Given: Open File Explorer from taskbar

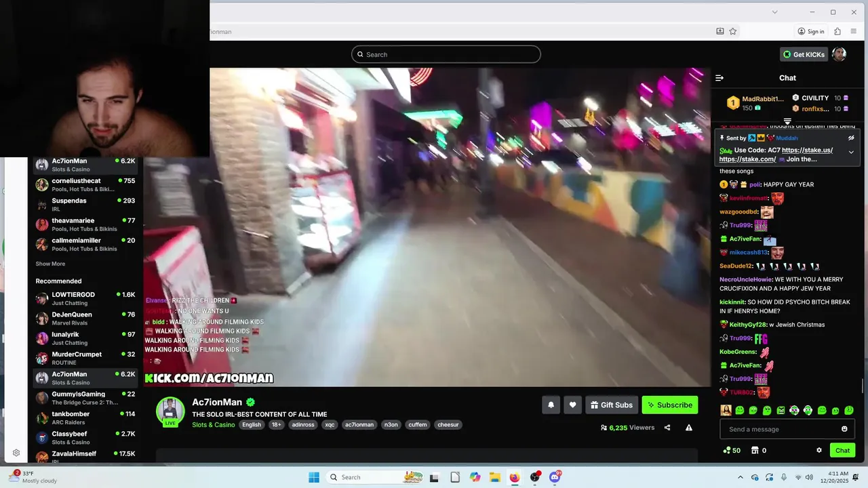Looking at the screenshot, I should (495, 477).
